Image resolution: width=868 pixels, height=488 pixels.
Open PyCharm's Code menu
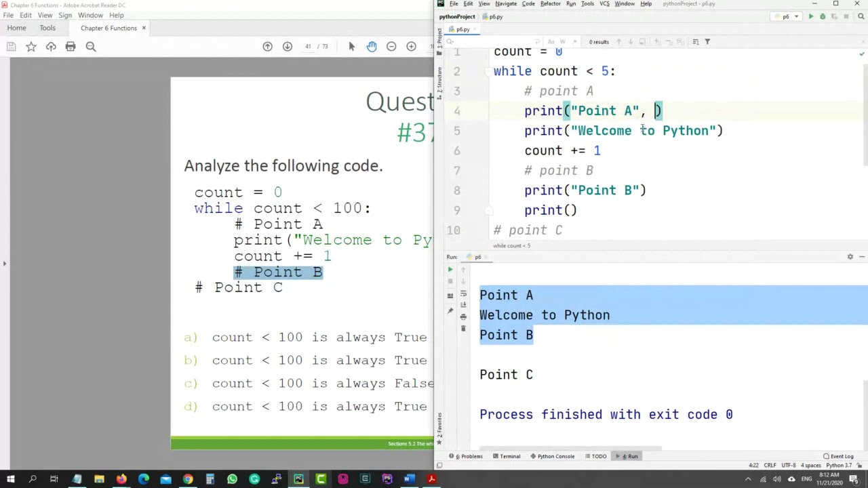pyautogui.click(x=528, y=3)
